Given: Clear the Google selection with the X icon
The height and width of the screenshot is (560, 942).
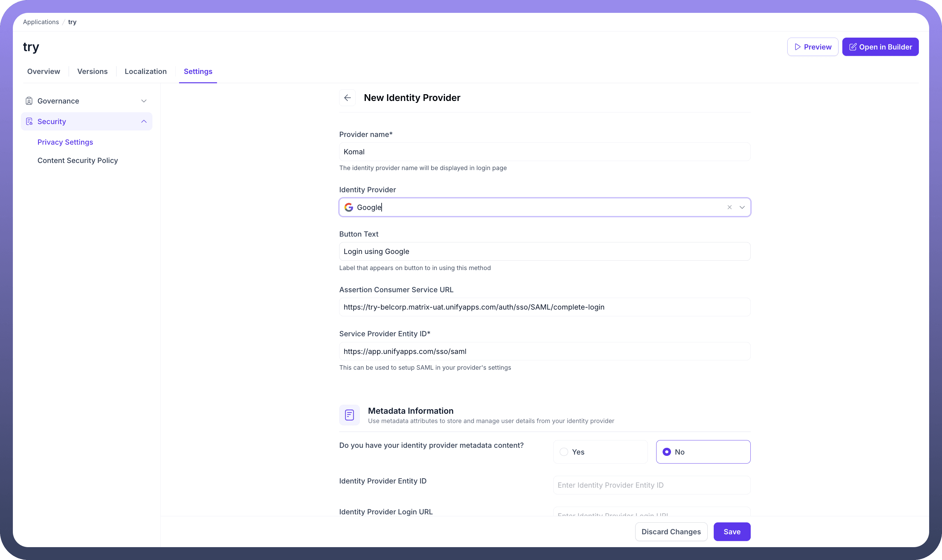Looking at the screenshot, I should coord(729,207).
